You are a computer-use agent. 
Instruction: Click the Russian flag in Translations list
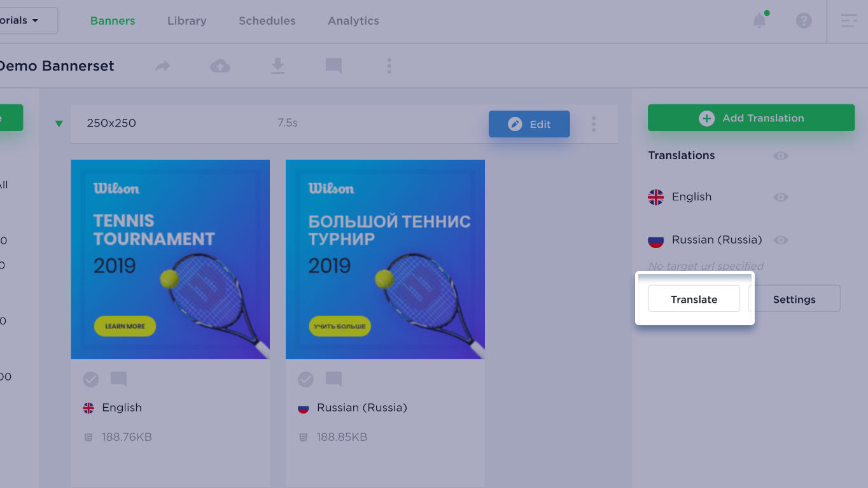pos(655,241)
